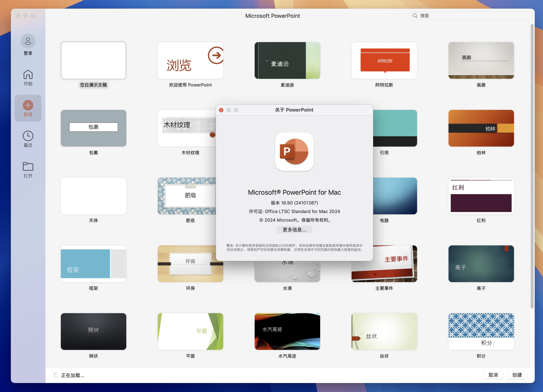Choose the 画廊 template thumbnail
The image size is (543, 392).
point(481,60)
